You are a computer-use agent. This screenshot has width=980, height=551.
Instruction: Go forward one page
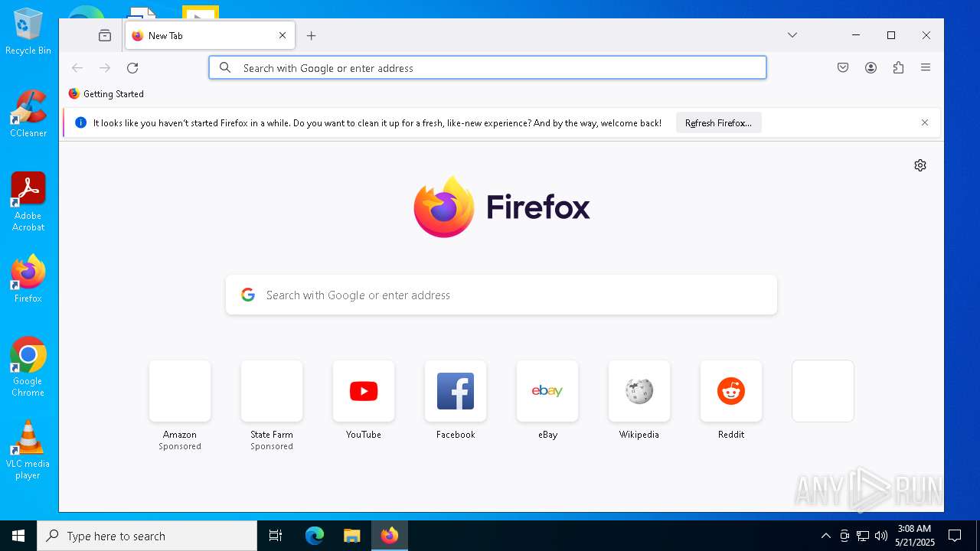pos(105,68)
